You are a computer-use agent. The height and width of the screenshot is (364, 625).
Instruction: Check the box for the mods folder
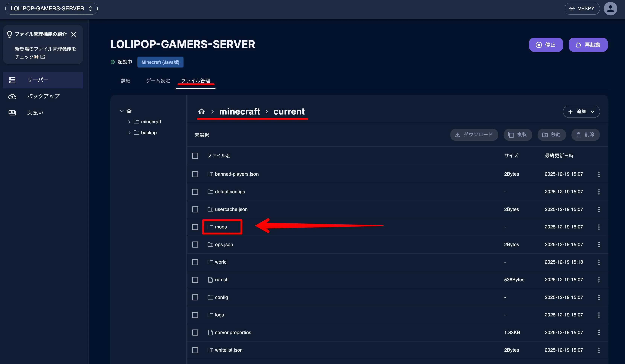(x=195, y=227)
